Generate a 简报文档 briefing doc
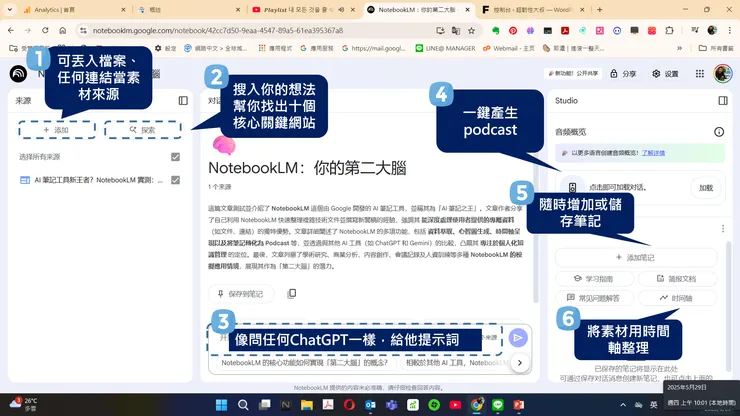Viewport: 740px width, 416px height. pyautogui.click(x=677, y=279)
